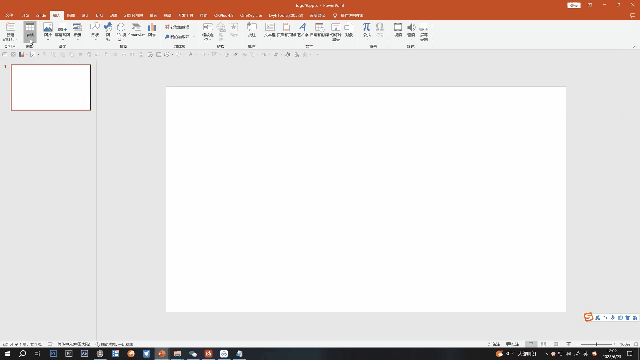The width and height of the screenshot is (640, 360).
Task: Open Ribbon Display Options
Action: 590,5
